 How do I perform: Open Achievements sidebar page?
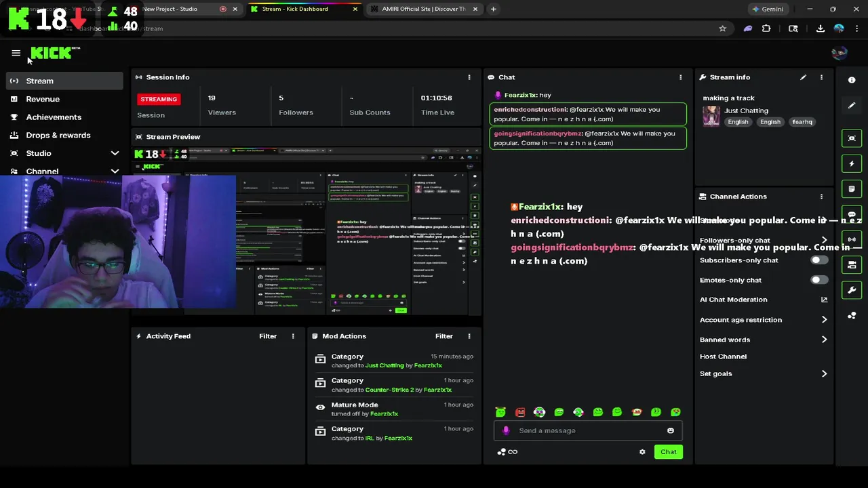point(64,117)
